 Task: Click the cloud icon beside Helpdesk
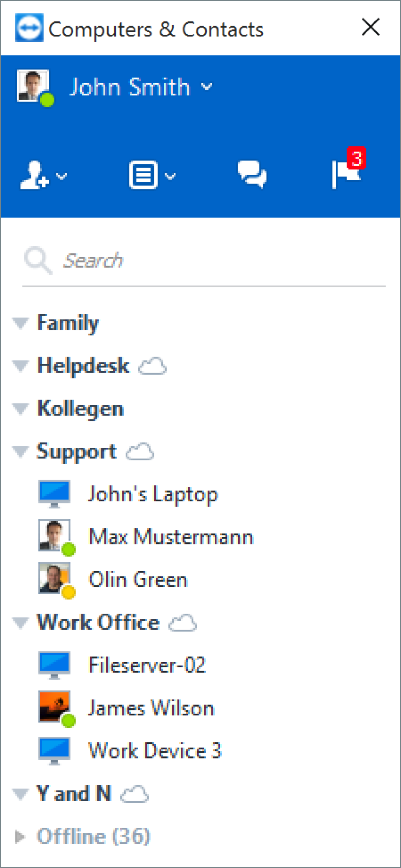coord(152,366)
